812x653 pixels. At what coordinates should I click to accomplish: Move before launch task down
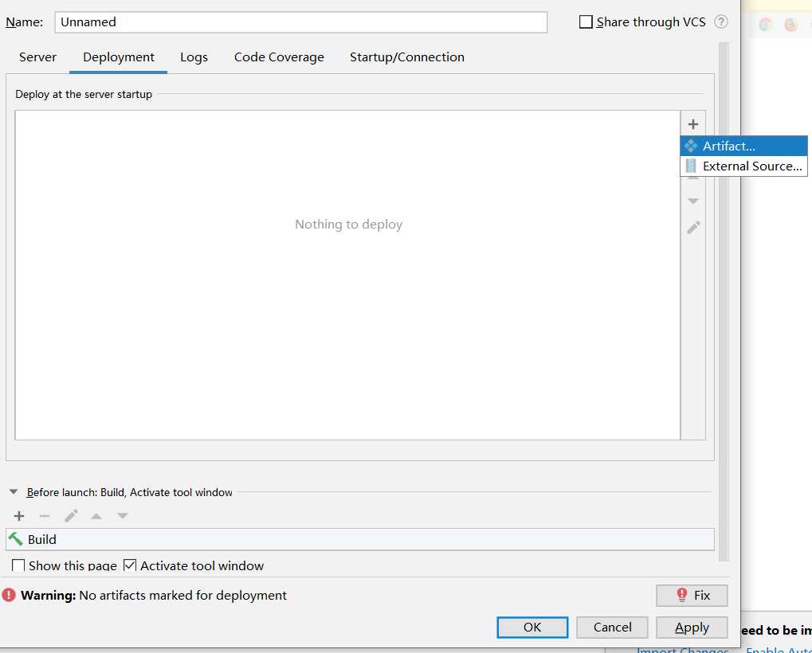click(122, 516)
